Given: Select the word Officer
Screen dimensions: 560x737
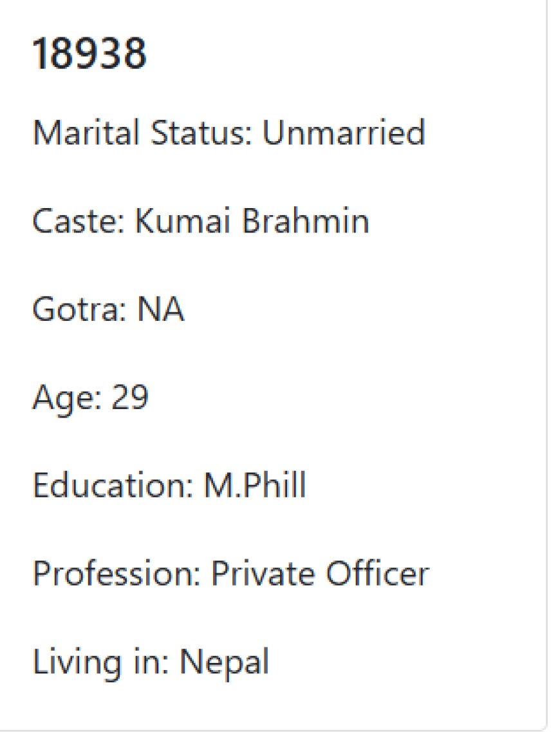Looking at the screenshot, I should pyautogui.click(x=377, y=573).
